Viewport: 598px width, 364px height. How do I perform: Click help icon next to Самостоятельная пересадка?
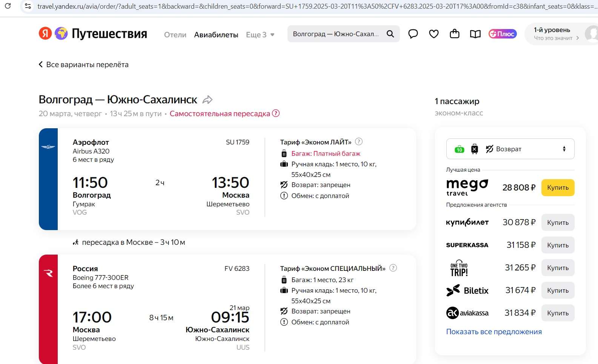coord(276,113)
